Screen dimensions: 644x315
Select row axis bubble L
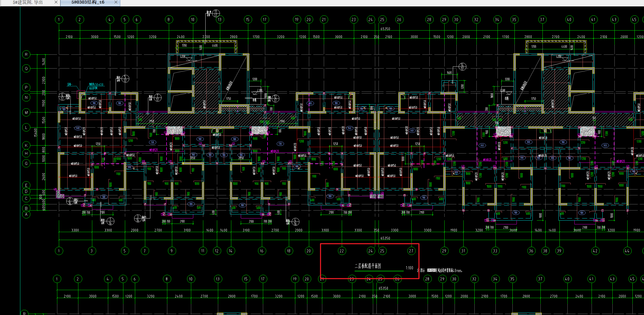[x=26, y=127]
